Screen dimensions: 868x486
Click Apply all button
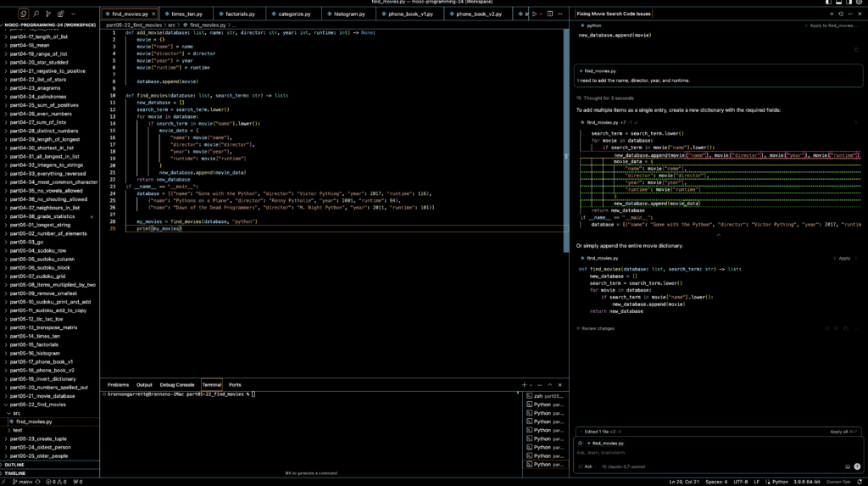843,432
